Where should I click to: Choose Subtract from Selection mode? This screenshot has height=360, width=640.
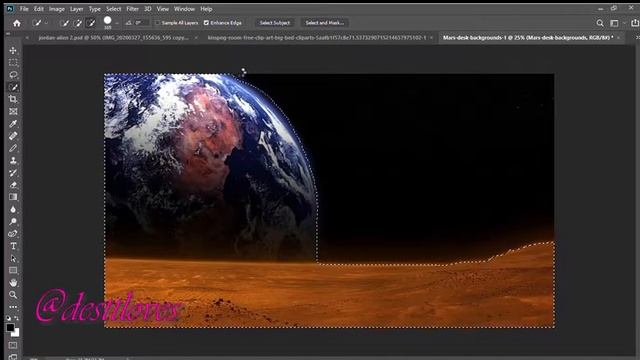tap(91, 23)
